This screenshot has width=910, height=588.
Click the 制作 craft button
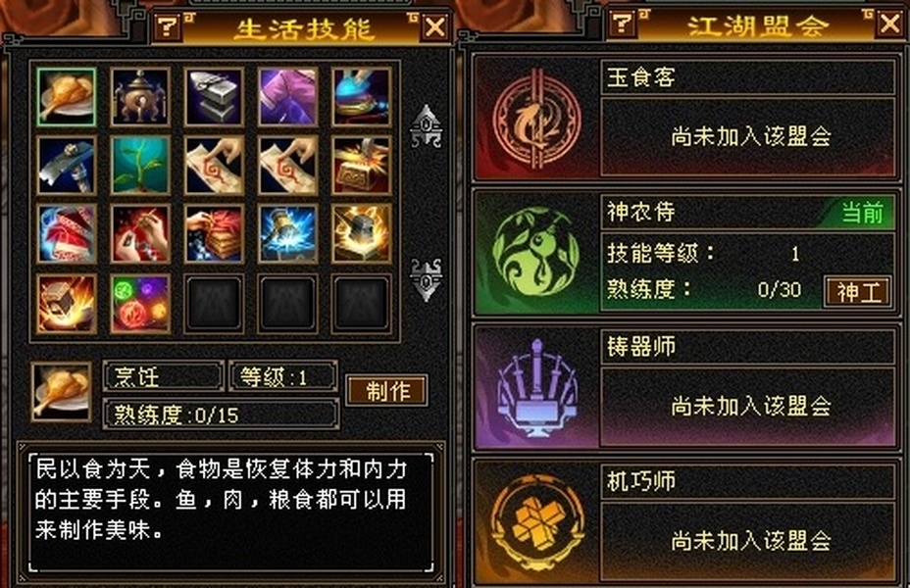[387, 391]
